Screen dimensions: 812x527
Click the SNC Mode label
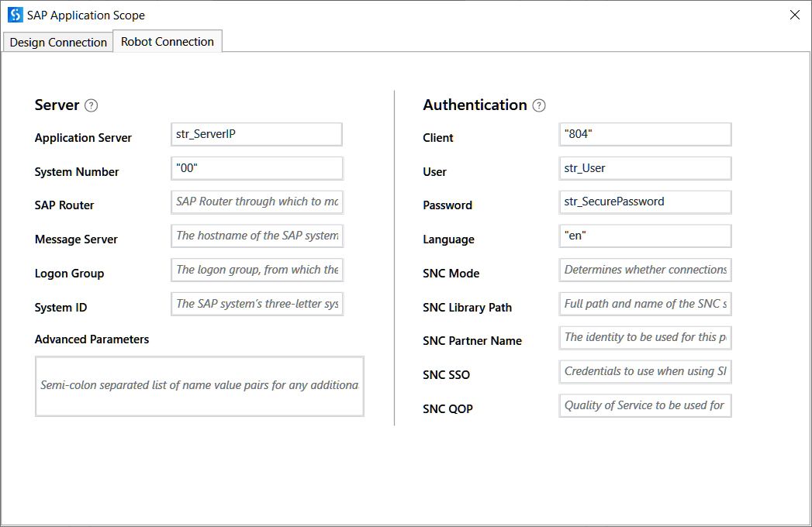click(451, 274)
